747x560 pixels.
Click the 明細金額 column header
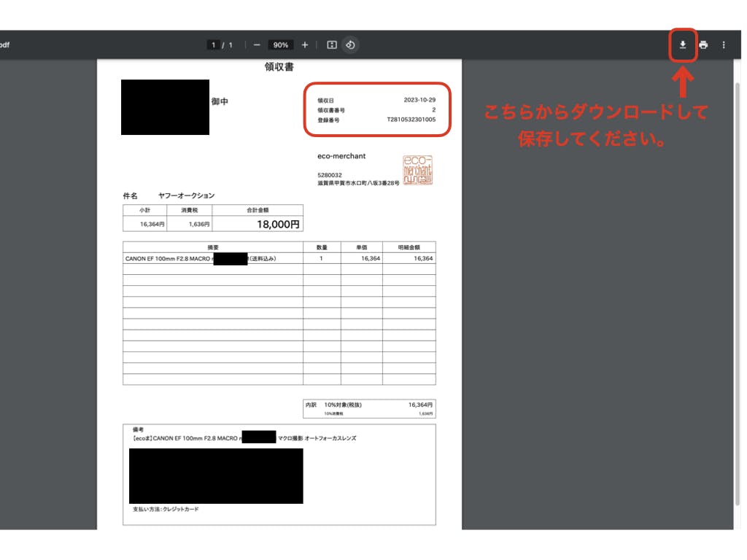[409, 247]
